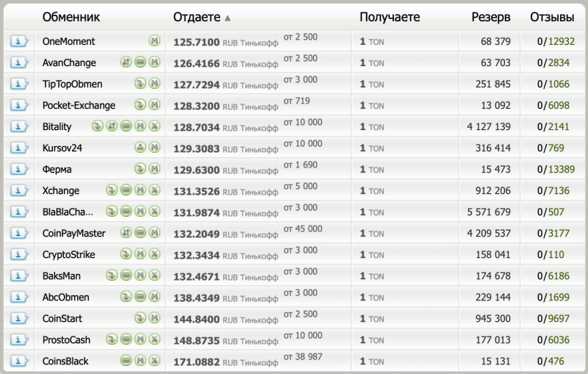Click curved arrow badge in Ферма row

[140, 168]
